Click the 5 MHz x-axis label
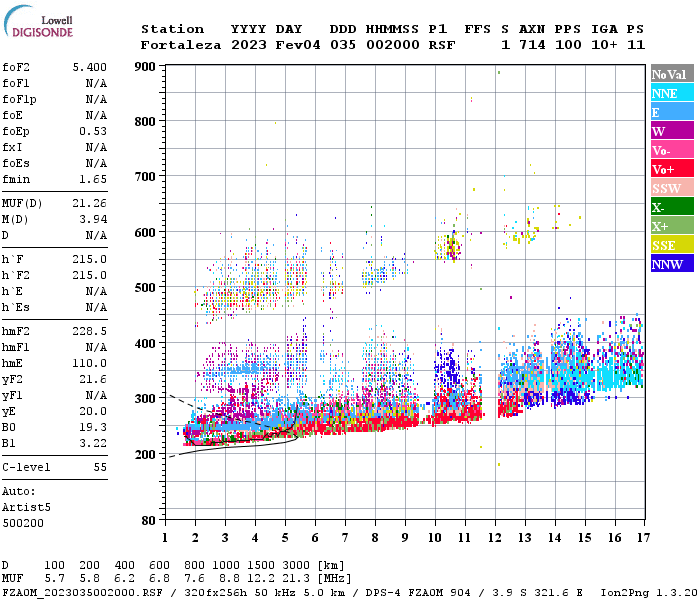Screen dimensions: 700x600 point(285,538)
